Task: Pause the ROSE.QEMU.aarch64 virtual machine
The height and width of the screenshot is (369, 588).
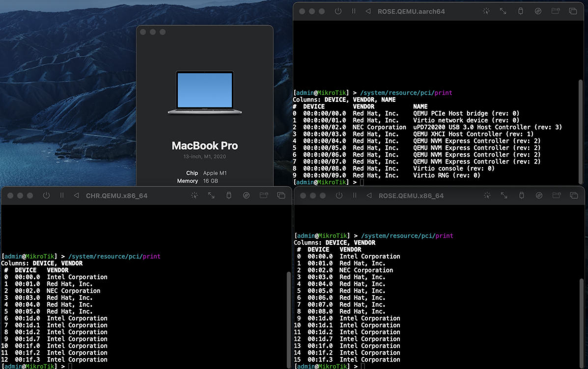Action: pos(354,11)
